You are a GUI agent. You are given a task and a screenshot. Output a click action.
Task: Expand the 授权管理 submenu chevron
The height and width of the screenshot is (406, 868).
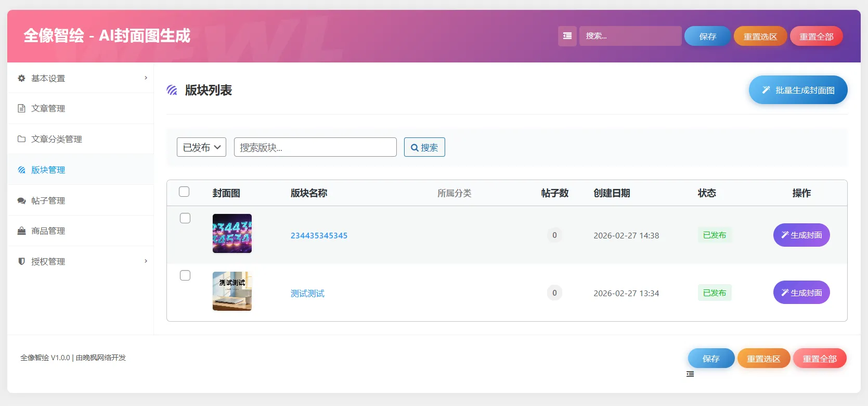tap(146, 261)
